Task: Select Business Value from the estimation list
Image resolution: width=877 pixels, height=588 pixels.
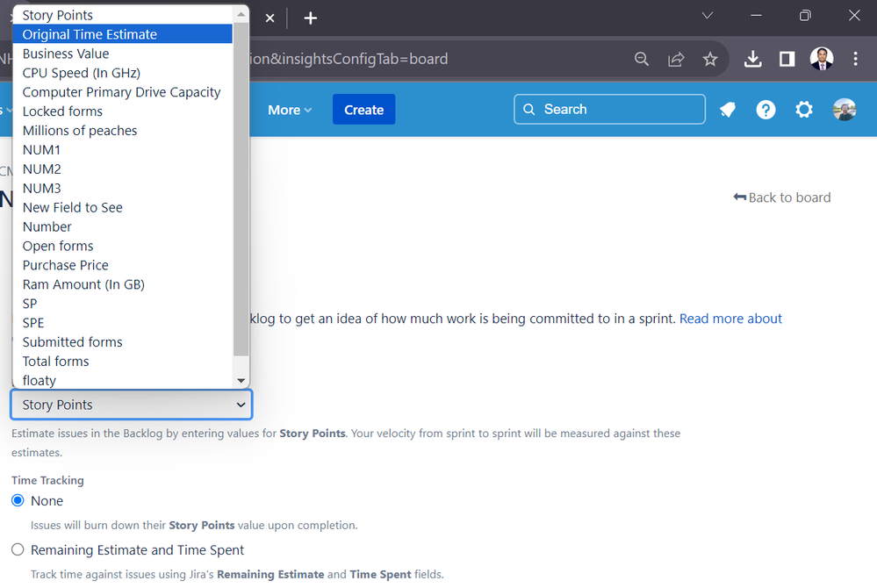Action: tap(65, 54)
